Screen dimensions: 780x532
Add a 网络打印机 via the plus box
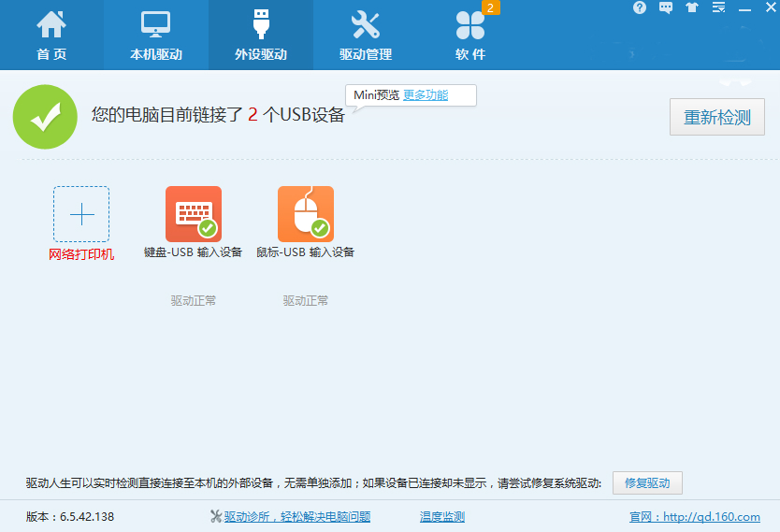[x=81, y=214]
